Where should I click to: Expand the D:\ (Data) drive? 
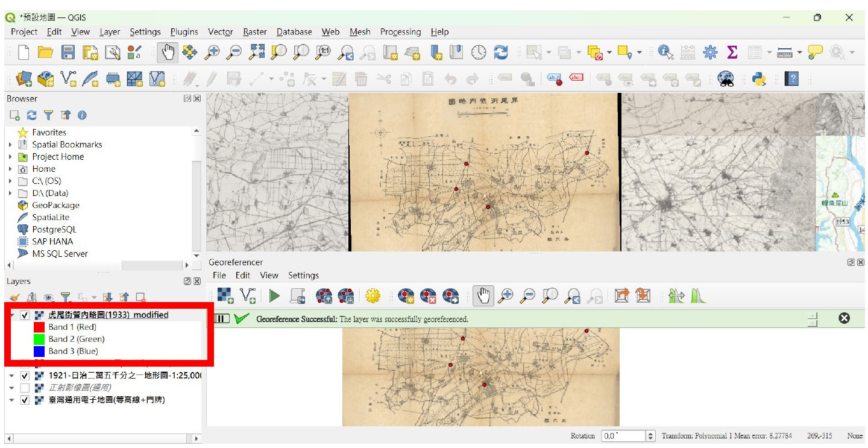[x=10, y=193]
